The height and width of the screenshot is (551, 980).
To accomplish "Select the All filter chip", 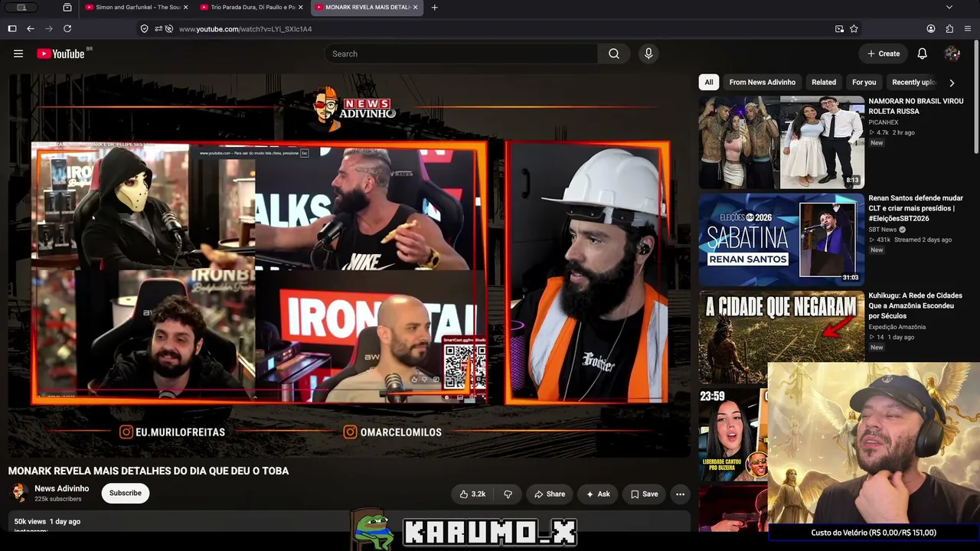I will pos(709,83).
